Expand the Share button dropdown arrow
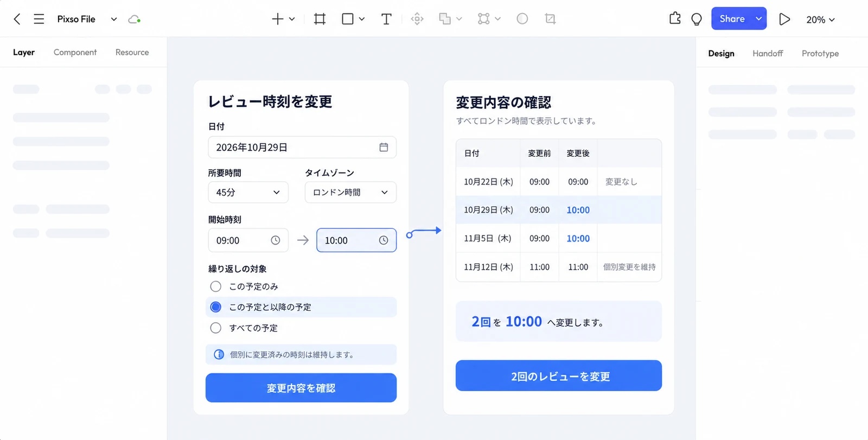Screen dimensions: 868x440 click(759, 18)
